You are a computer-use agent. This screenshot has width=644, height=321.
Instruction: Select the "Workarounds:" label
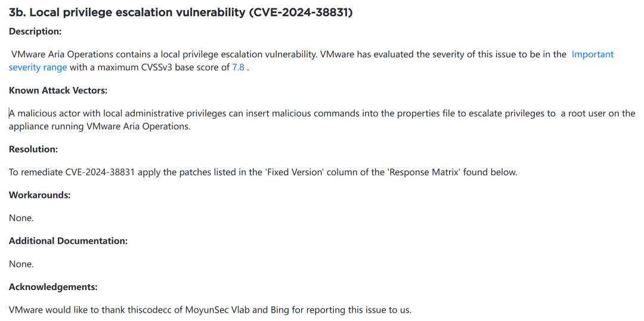tap(40, 195)
